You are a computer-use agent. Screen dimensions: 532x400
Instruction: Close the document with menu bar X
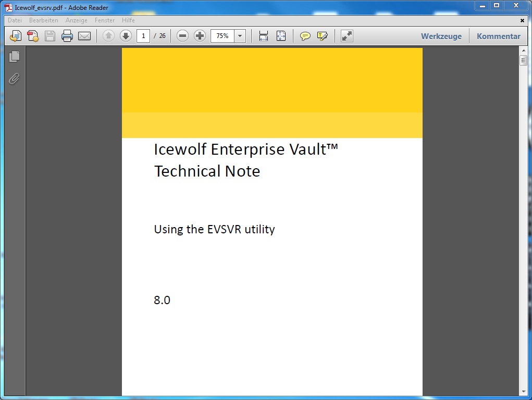click(x=522, y=21)
